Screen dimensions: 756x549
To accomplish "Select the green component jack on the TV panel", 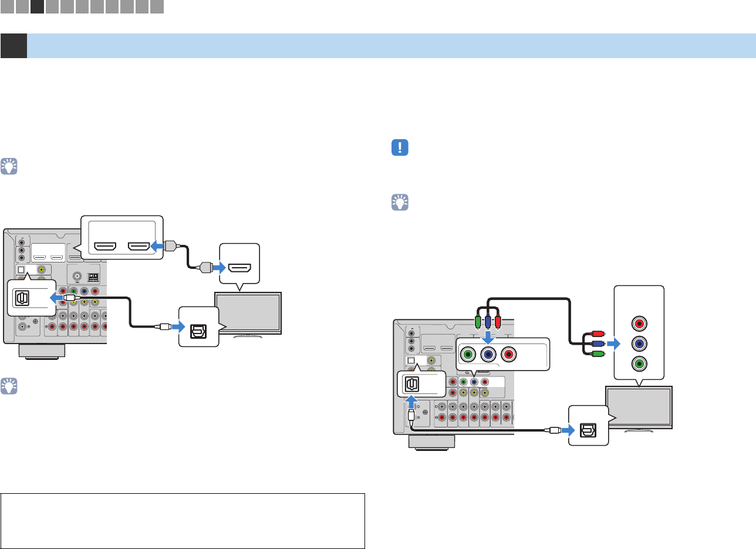I will (x=640, y=363).
